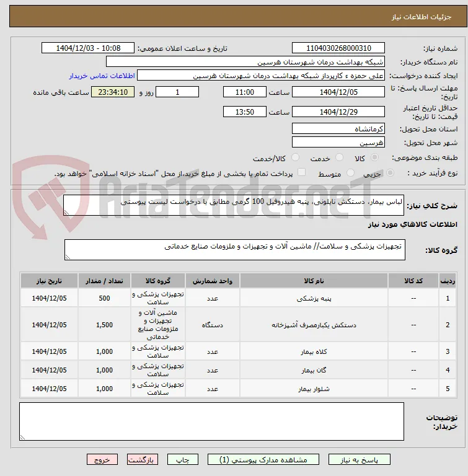Select the خدمت radio button
Viewport: 468px width, 476px height.
[x=339, y=157]
